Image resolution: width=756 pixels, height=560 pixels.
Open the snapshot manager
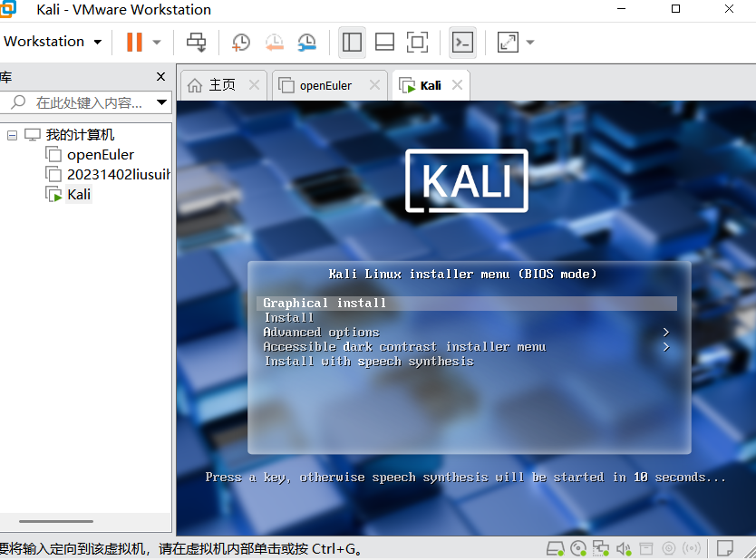point(307,43)
